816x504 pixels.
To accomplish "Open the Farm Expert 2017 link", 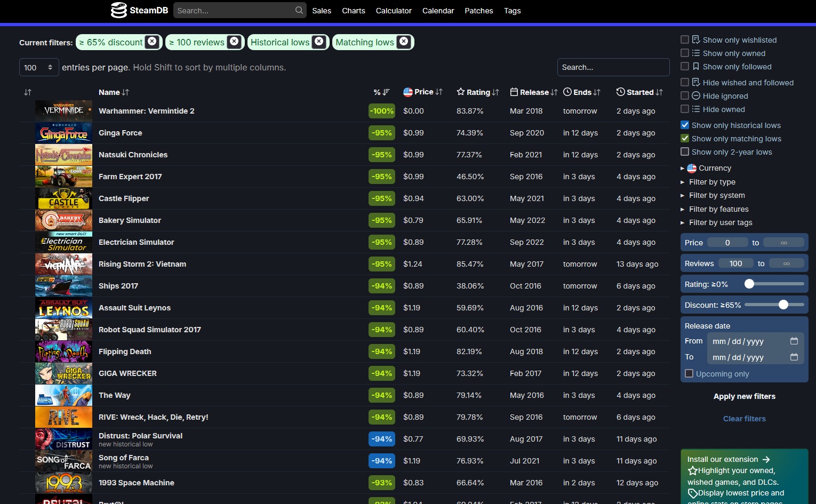I will point(130,177).
